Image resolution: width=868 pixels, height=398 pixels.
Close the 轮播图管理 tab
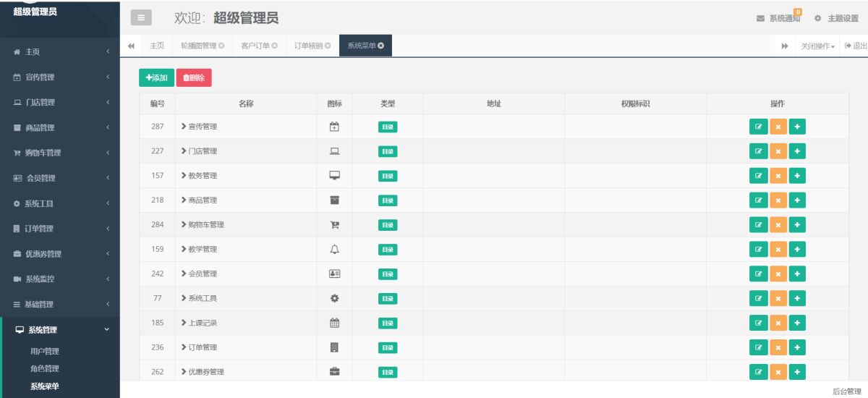coord(221,46)
